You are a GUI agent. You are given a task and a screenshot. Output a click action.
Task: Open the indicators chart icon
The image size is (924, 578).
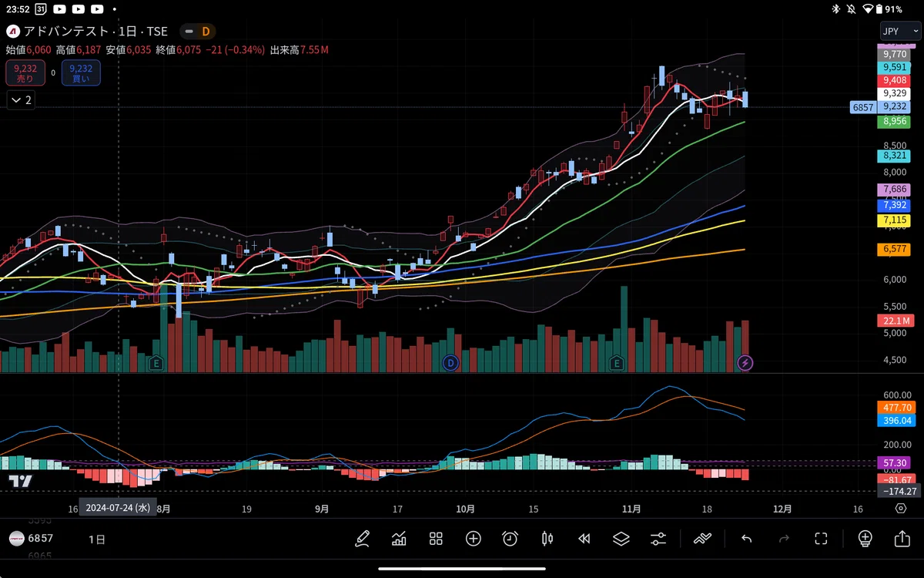(x=399, y=539)
